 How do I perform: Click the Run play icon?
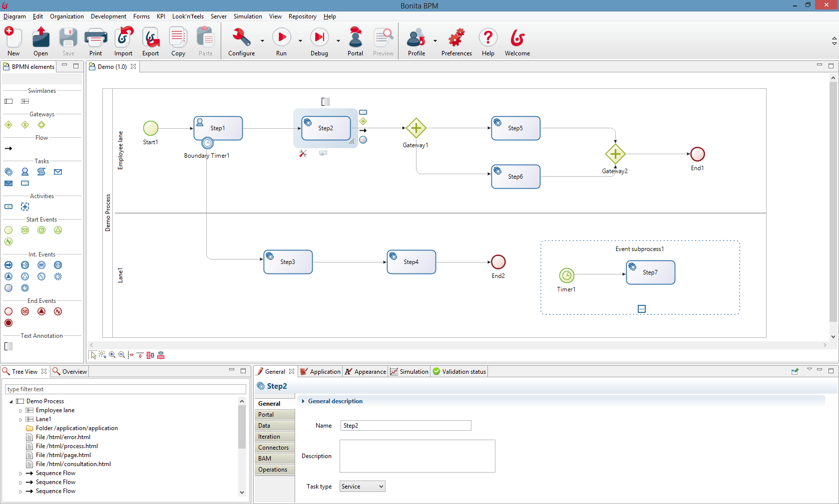(281, 37)
